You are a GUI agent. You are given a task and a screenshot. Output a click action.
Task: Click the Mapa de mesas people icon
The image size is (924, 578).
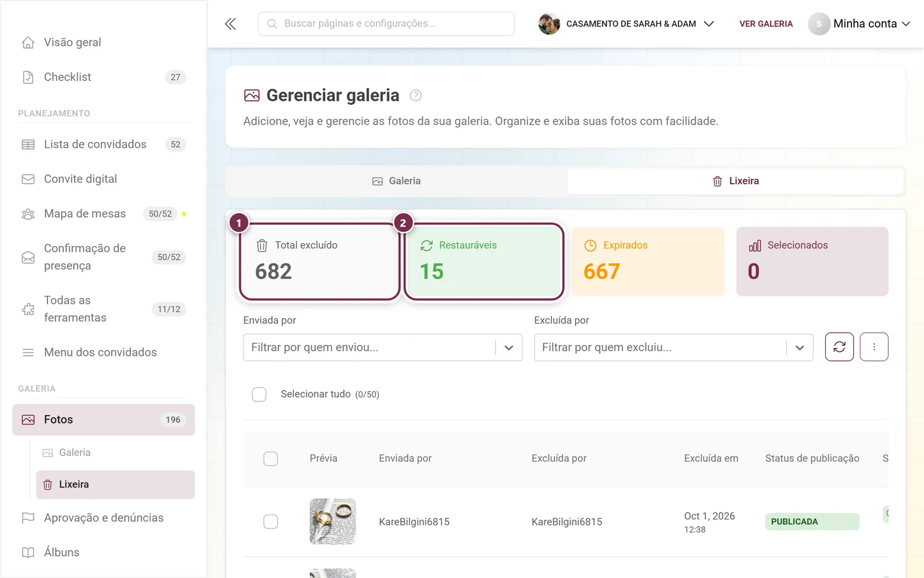28,214
